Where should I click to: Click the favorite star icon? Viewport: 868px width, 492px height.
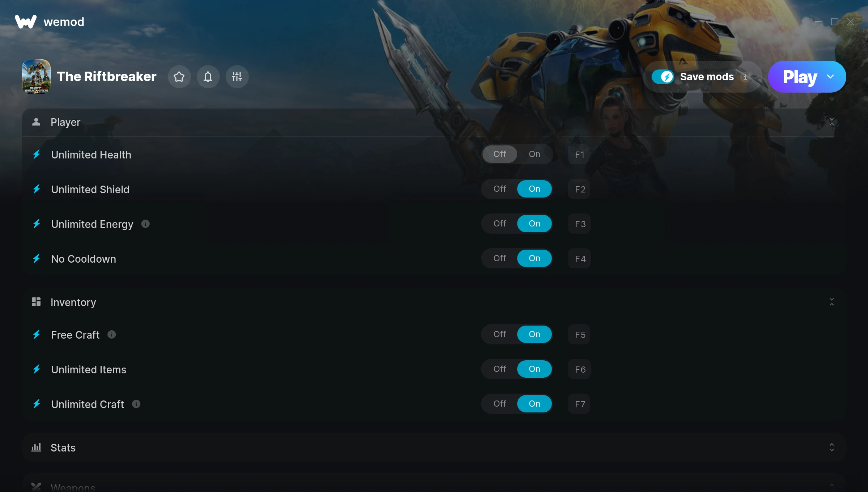(179, 77)
